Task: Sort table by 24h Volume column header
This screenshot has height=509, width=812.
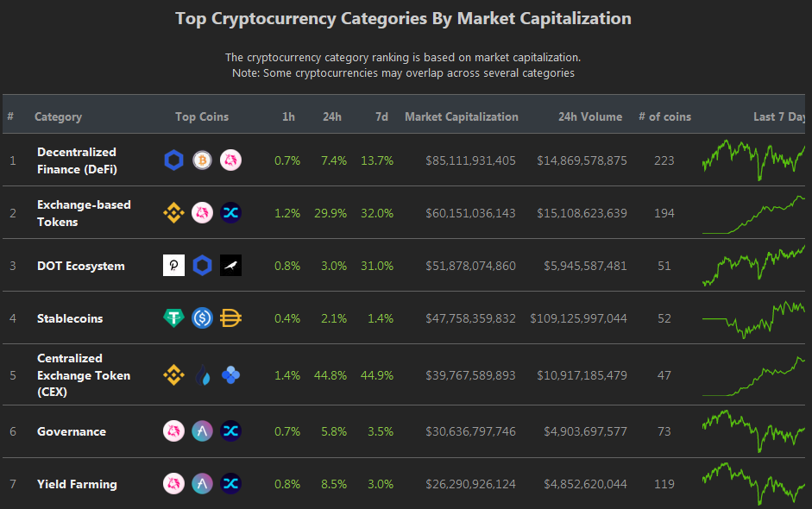Action: 590,116
